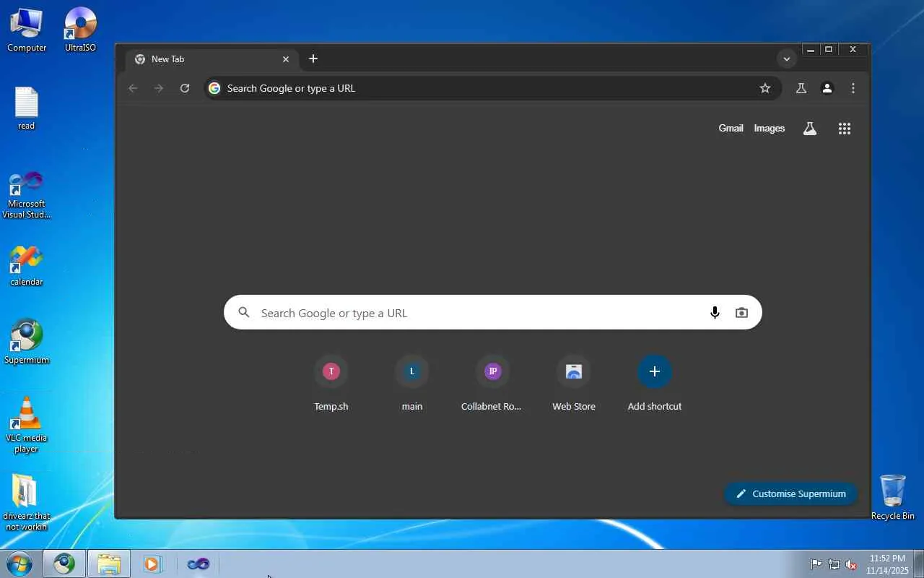Screen dimensions: 924x578
Task: Select the Microsoft Visual Studio desktop shortcut
Action: click(x=27, y=194)
